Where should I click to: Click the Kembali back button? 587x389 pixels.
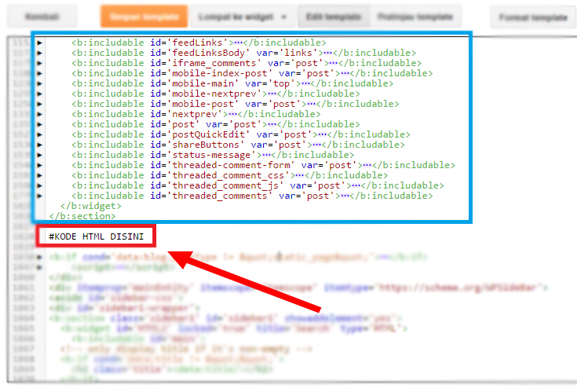click(42, 16)
